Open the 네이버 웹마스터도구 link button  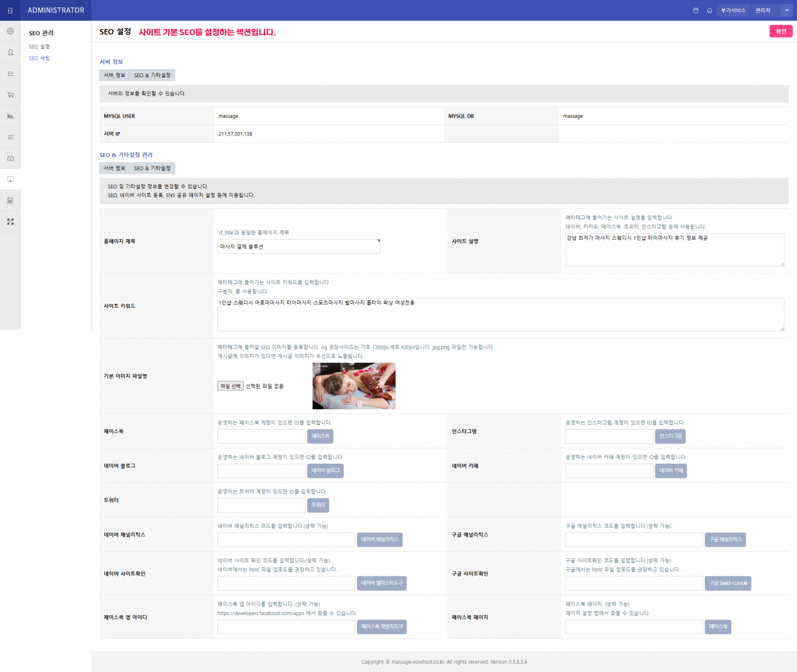point(381,583)
